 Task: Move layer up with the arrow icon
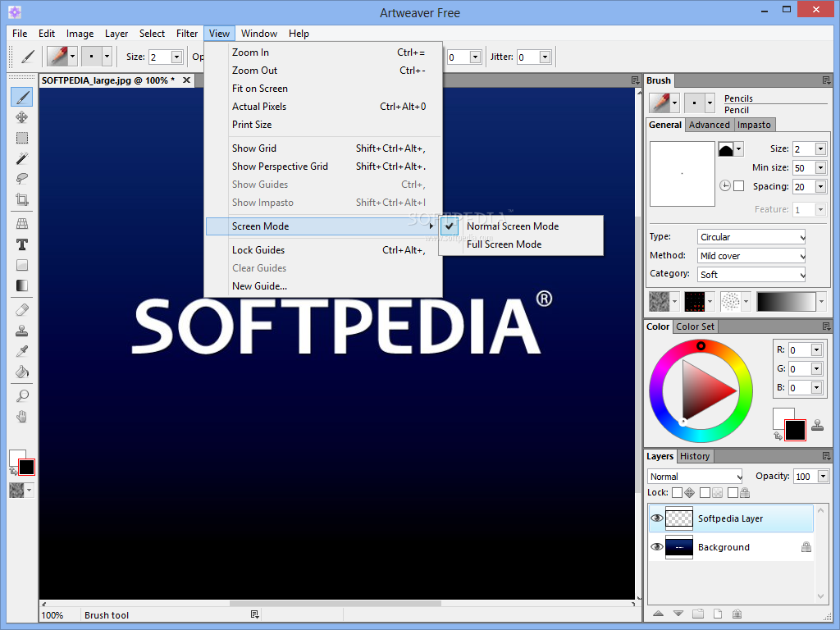click(659, 614)
